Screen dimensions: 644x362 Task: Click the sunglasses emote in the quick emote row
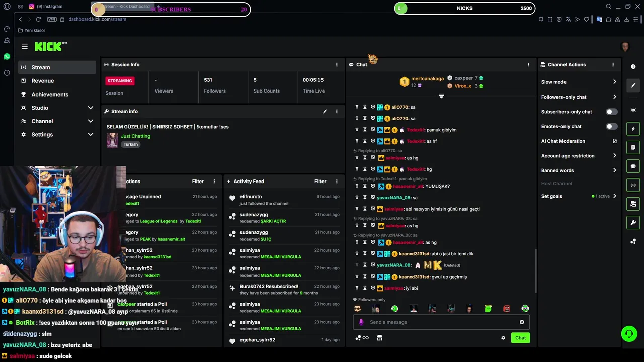tap(358, 309)
